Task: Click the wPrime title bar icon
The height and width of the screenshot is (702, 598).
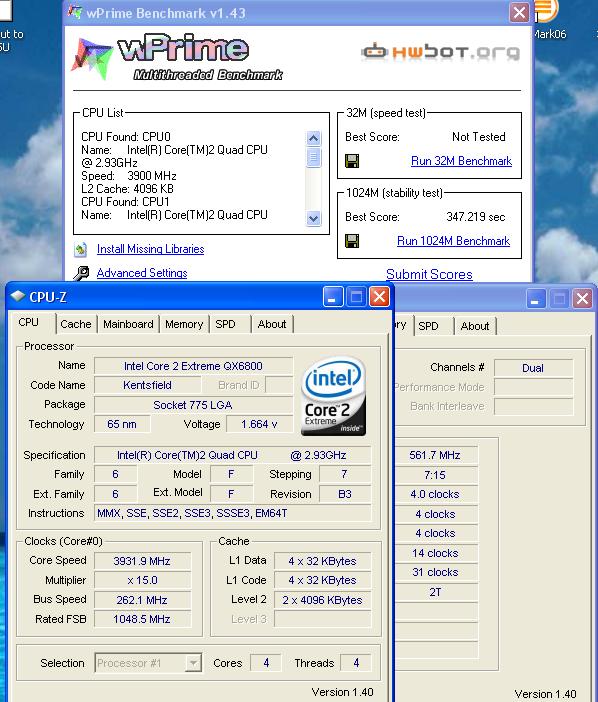Action: (x=75, y=13)
